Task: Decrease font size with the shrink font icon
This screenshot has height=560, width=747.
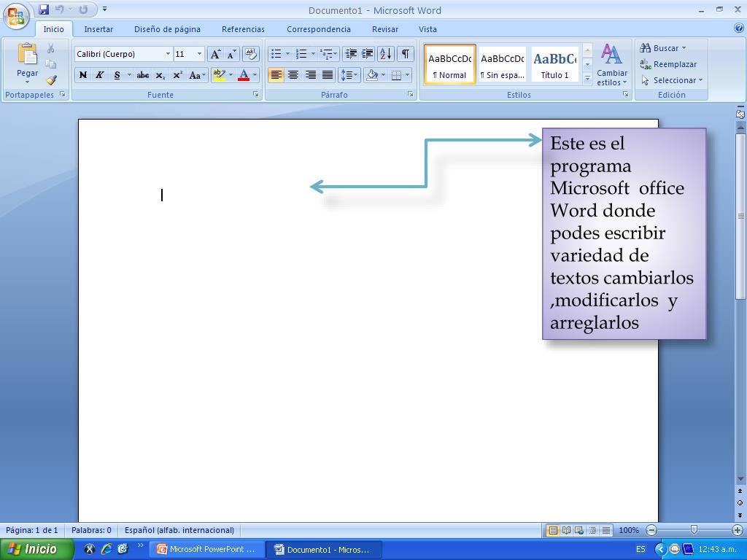Action: (231, 54)
